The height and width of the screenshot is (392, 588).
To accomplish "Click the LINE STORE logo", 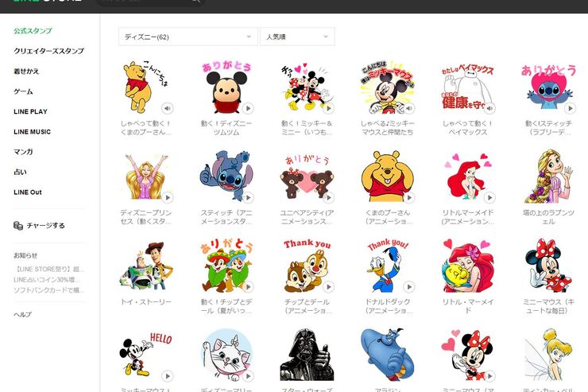I will coord(47,1).
